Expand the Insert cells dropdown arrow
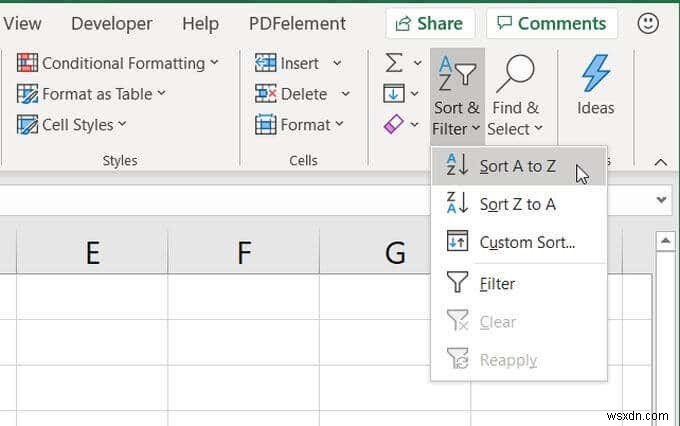The height and width of the screenshot is (426, 680). pyautogui.click(x=337, y=63)
